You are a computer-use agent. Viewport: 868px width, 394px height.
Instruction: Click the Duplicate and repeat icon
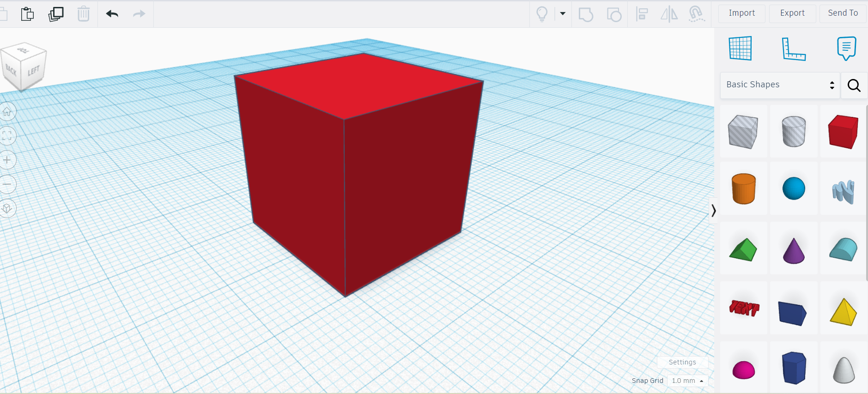coord(56,14)
